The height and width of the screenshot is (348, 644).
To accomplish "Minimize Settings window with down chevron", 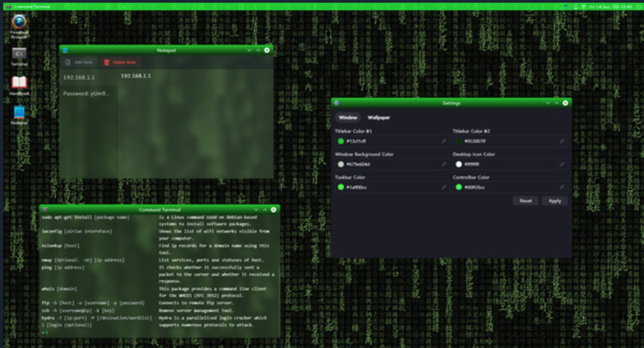I will [548, 103].
